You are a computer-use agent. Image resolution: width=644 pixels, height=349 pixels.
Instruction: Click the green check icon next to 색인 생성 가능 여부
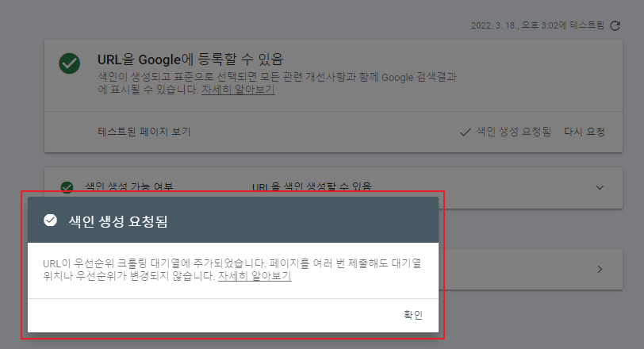click(x=67, y=187)
